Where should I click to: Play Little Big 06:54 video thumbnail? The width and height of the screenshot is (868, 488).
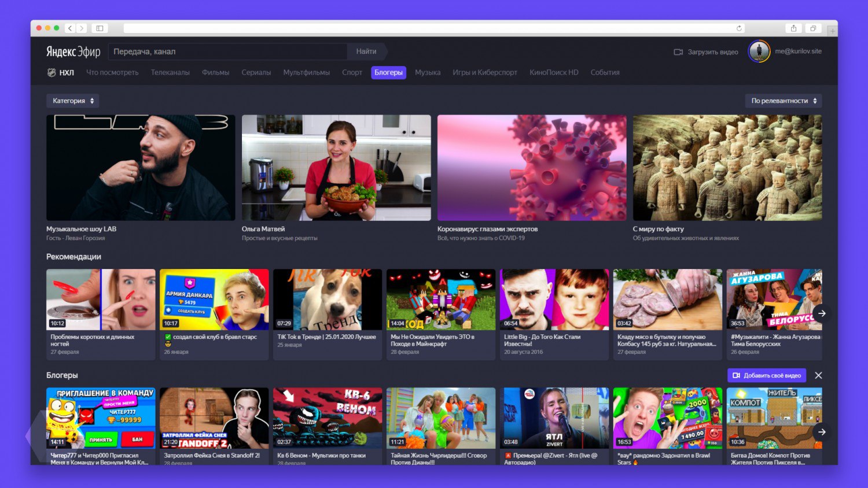(554, 300)
